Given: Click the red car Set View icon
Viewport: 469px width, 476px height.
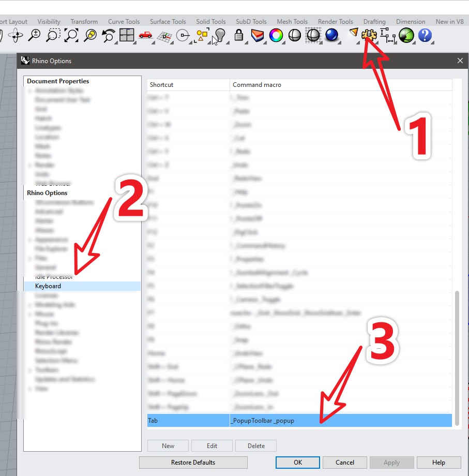Looking at the screenshot, I should [x=146, y=35].
